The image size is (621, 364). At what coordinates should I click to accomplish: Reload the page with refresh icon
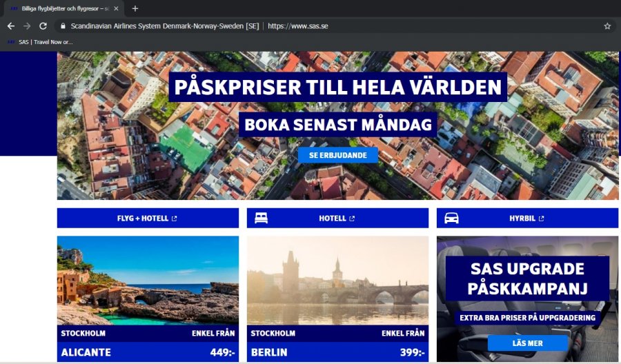(43, 26)
